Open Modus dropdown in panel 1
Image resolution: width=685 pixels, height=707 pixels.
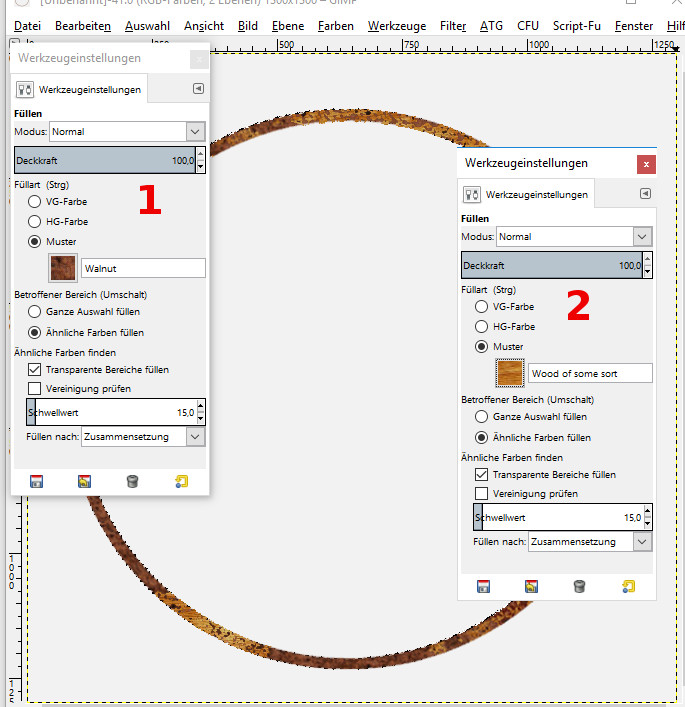127,132
